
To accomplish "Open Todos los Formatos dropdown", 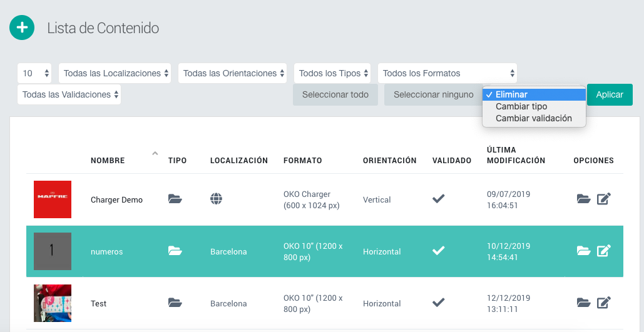I will click(447, 73).
